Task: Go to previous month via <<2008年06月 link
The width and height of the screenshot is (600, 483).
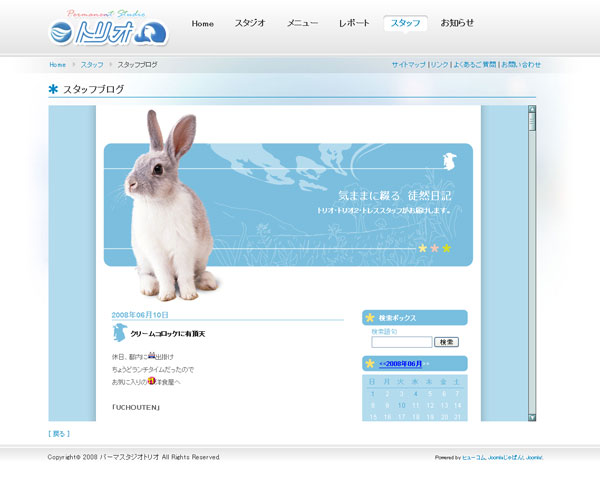Action: [x=400, y=364]
